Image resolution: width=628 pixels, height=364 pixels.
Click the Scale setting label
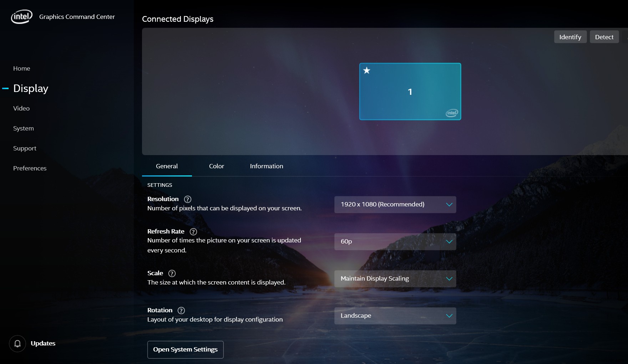pos(155,273)
